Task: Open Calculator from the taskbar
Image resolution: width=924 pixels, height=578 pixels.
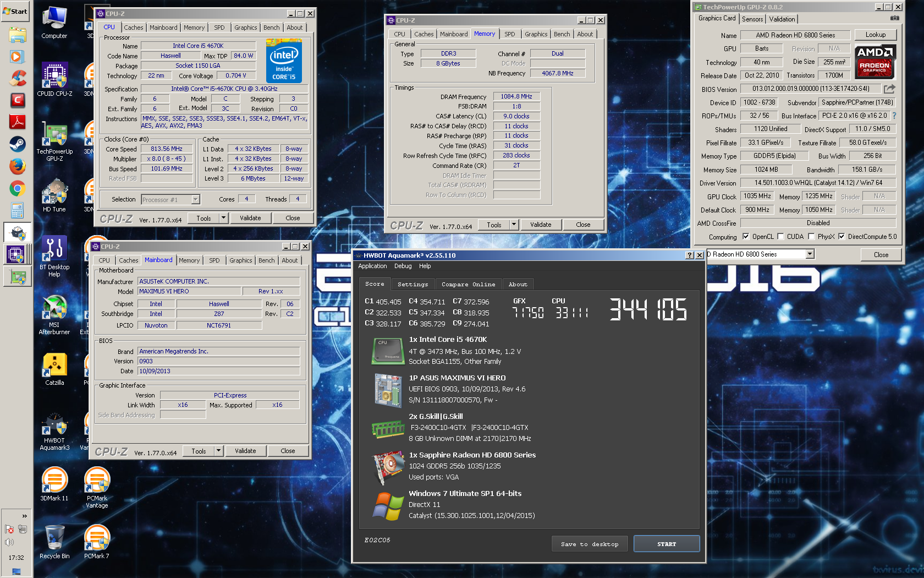Action: tap(17, 210)
